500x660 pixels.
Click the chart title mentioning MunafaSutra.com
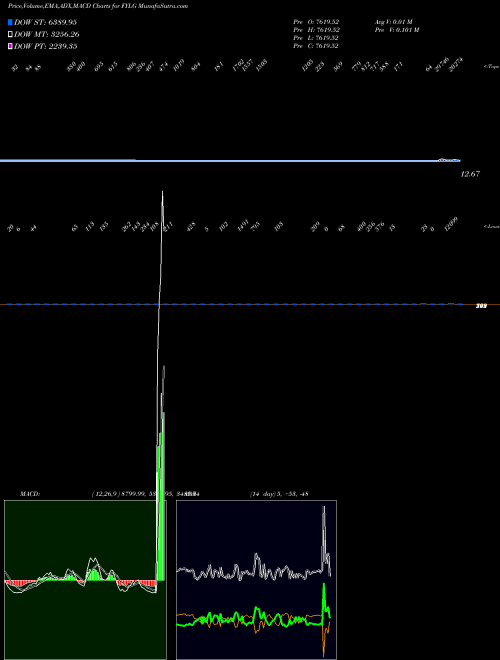pos(98,6)
